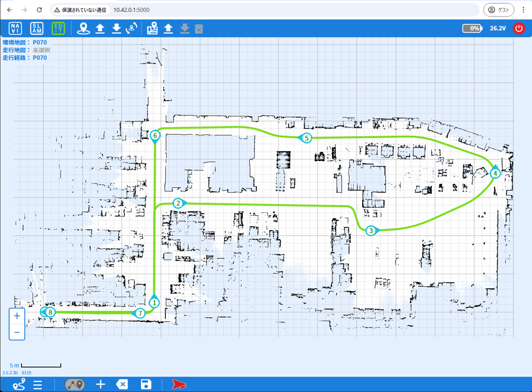The width and height of the screenshot is (532, 392).
Task: Add a new waypoint with plus icon
Action: [x=100, y=384]
